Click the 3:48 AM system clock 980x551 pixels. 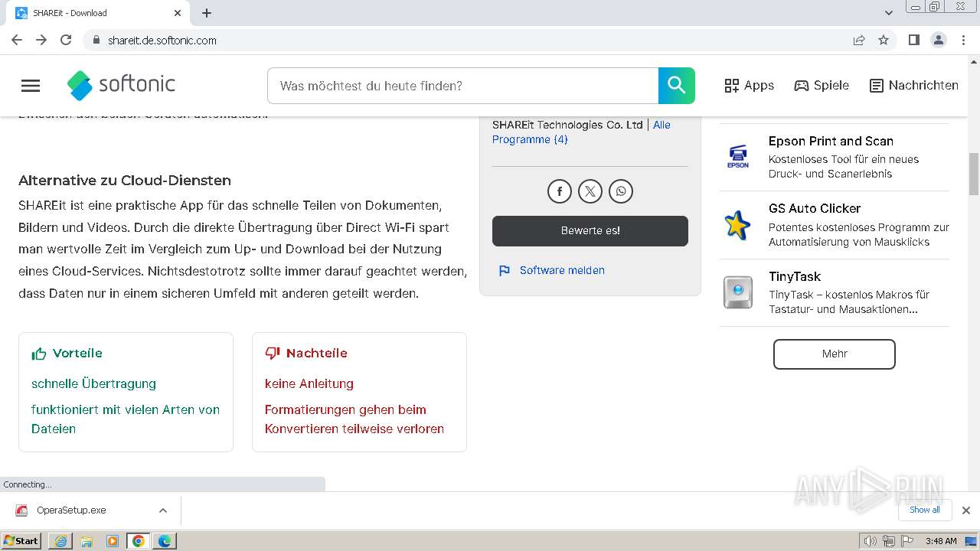[941, 541]
